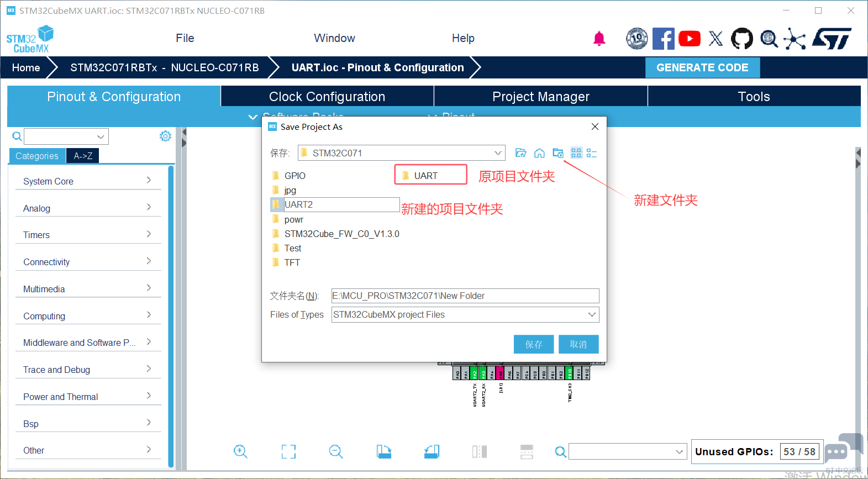This screenshot has height=479, width=868.
Task: Switch dialog to large icons view
Action: (576, 153)
